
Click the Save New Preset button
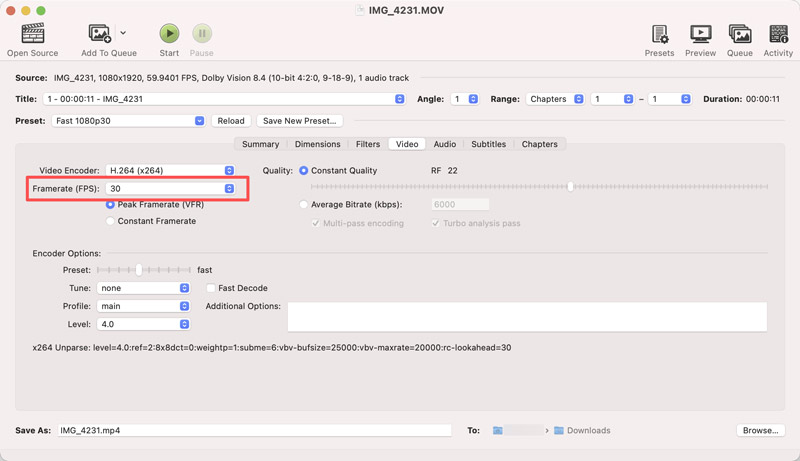[299, 121]
